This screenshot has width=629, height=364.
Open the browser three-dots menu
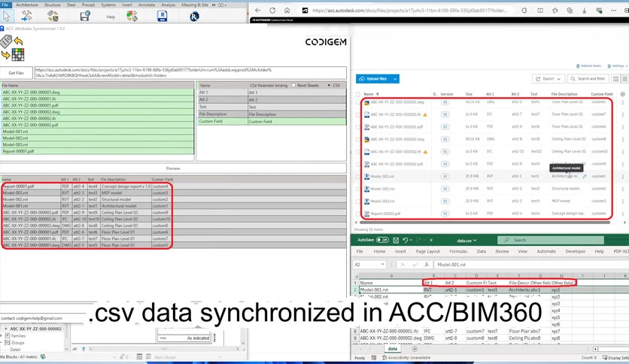614,11
